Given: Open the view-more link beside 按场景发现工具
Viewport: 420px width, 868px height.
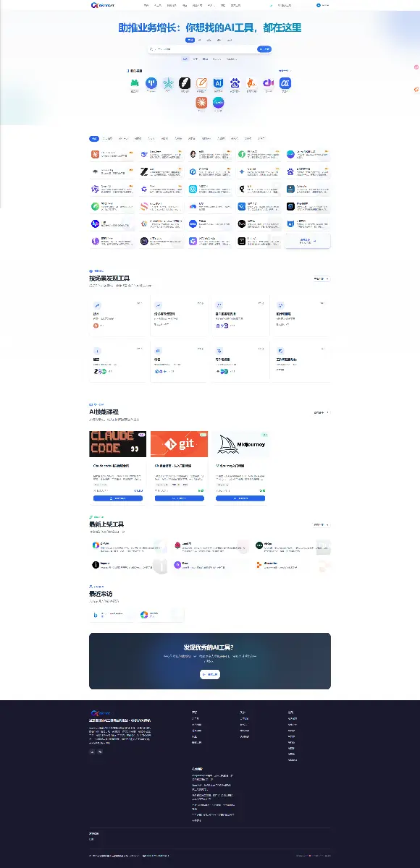Looking at the screenshot, I should click(x=322, y=278).
